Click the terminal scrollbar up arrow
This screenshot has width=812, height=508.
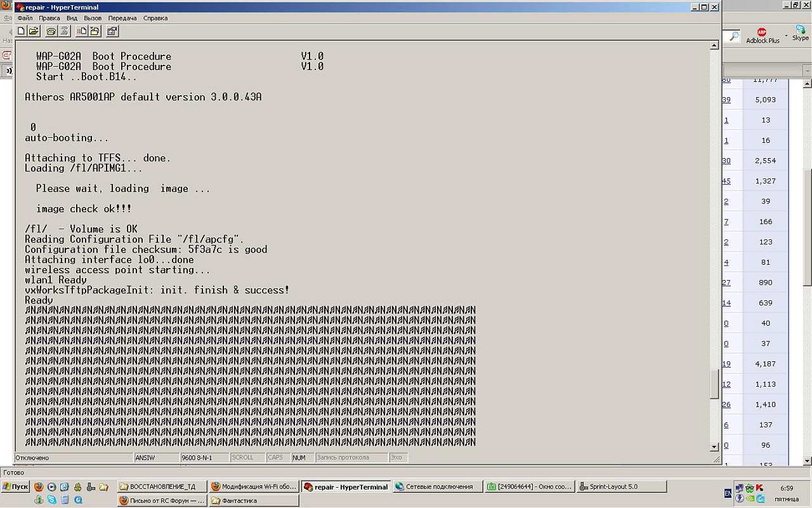pyautogui.click(x=714, y=46)
